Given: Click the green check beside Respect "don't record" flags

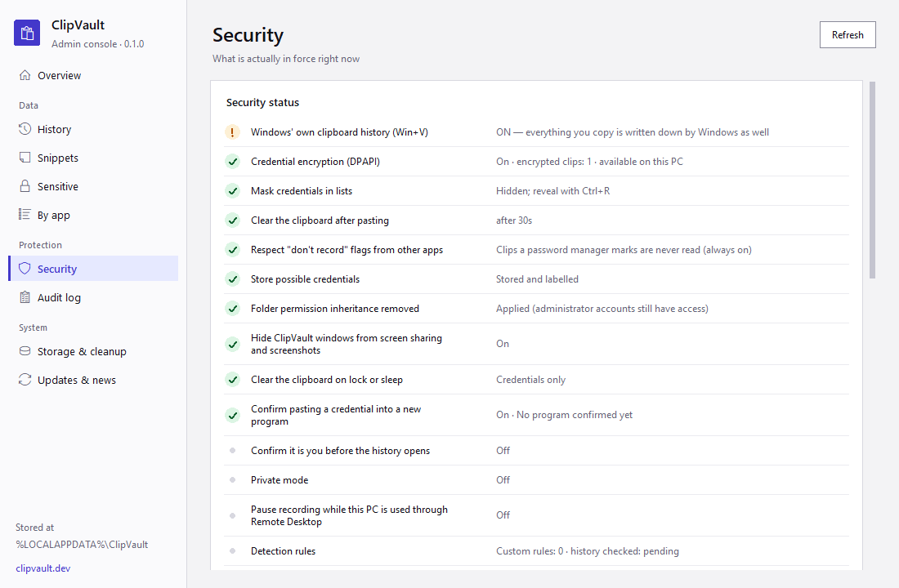Looking at the screenshot, I should (232, 250).
